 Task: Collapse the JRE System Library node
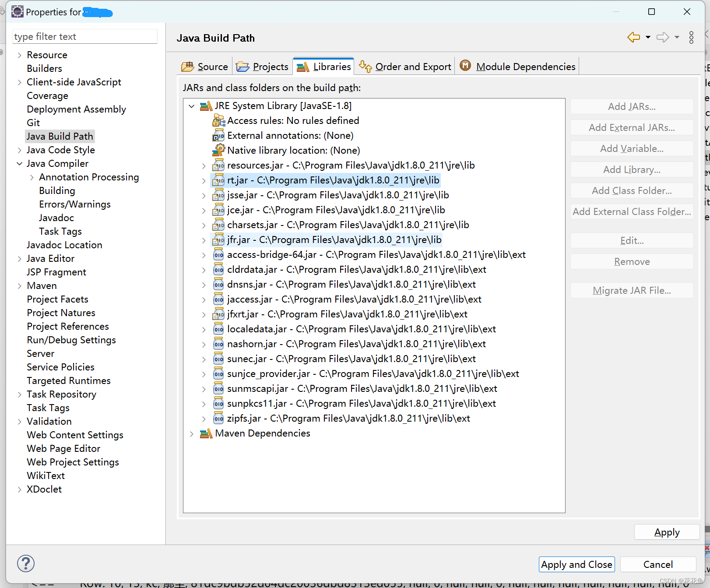192,106
